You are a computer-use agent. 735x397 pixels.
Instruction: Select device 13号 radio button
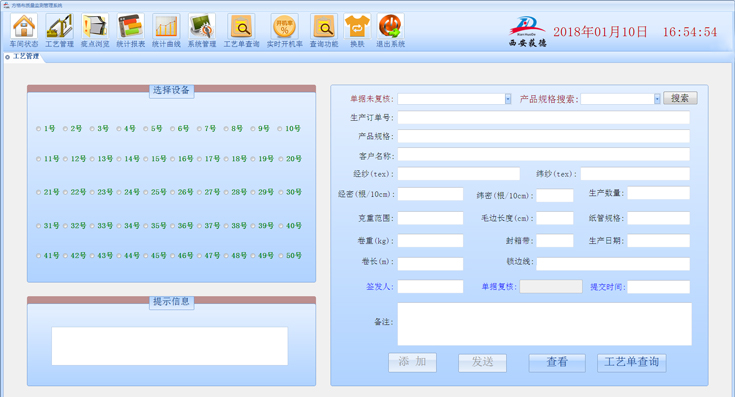tap(92, 159)
